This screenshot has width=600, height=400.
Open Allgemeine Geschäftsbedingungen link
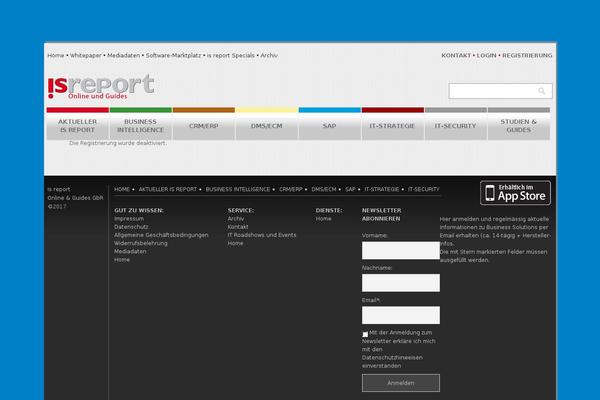tap(161, 235)
